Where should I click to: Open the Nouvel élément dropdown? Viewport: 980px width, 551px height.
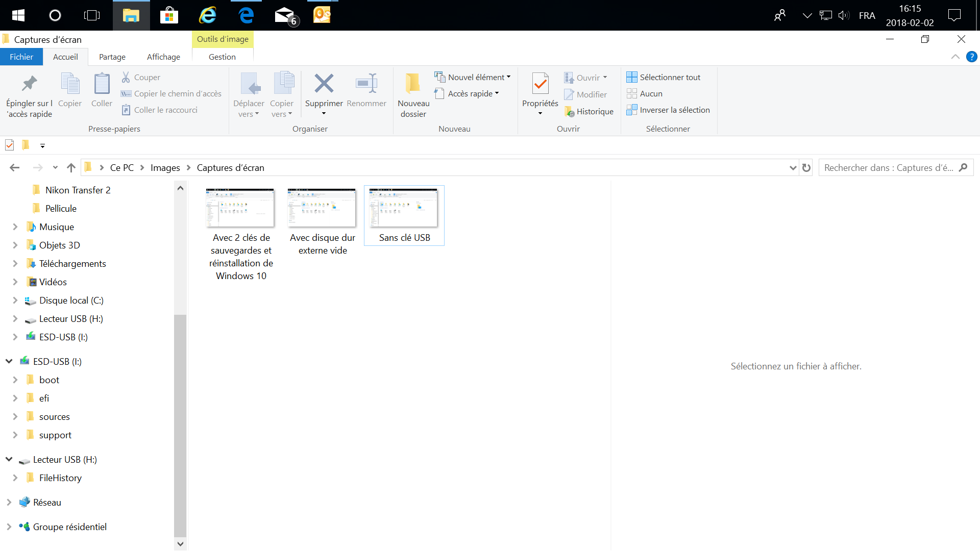point(478,77)
